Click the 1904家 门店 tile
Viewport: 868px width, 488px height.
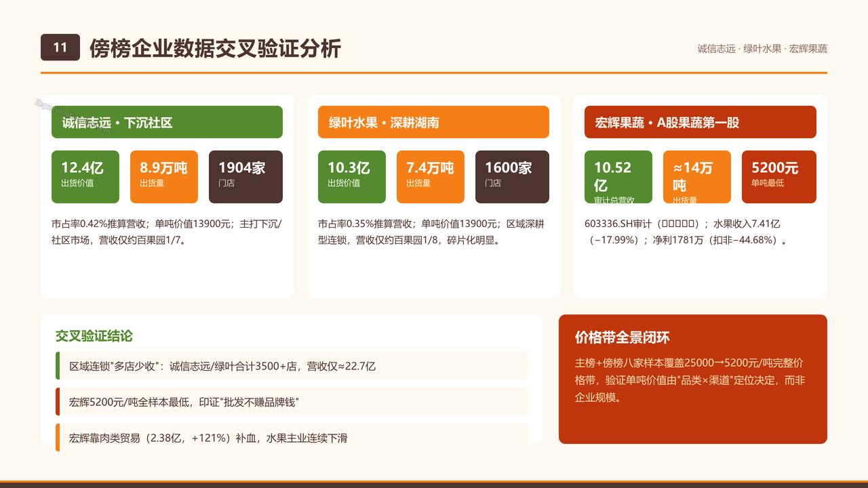(245, 177)
